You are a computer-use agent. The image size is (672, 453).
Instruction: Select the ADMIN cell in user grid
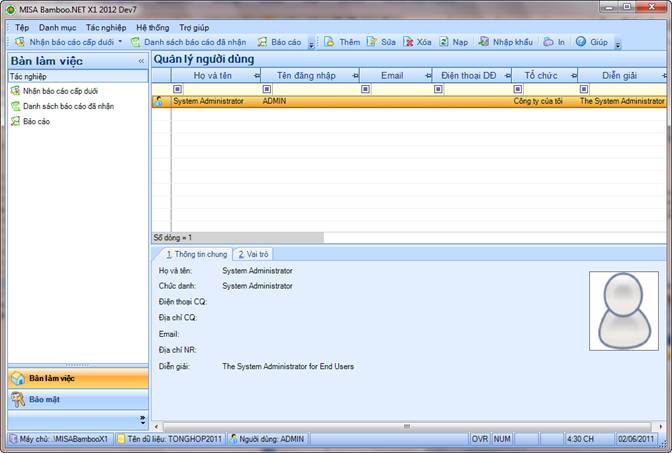pyautogui.click(x=310, y=101)
